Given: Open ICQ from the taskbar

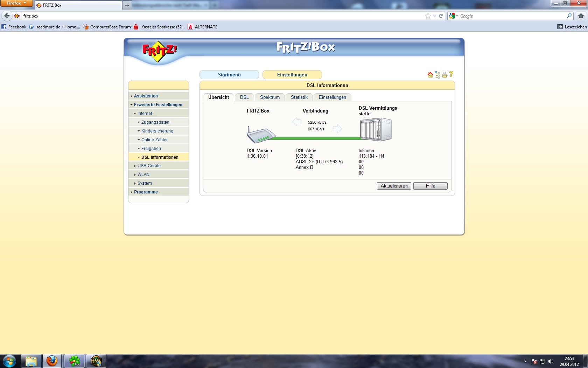Looking at the screenshot, I should point(74,361).
